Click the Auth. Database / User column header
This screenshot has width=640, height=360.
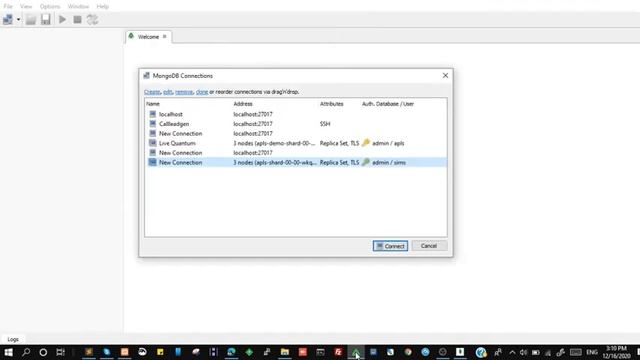coord(388,104)
